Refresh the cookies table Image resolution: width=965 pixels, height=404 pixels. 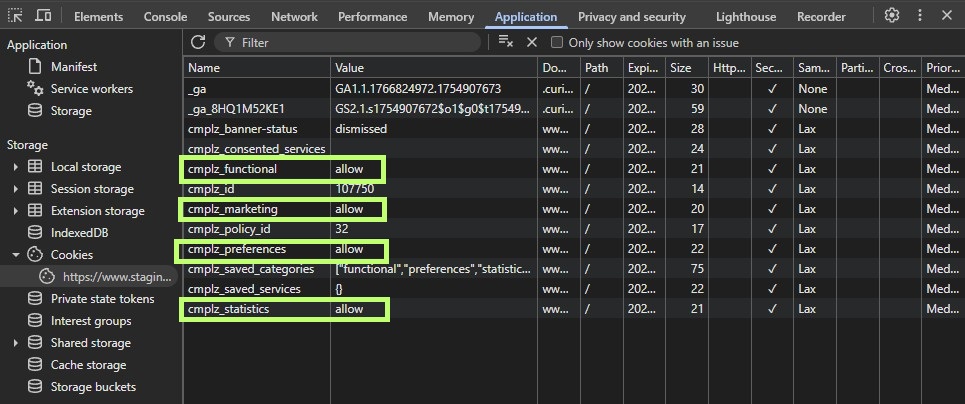tap(198, 42)
